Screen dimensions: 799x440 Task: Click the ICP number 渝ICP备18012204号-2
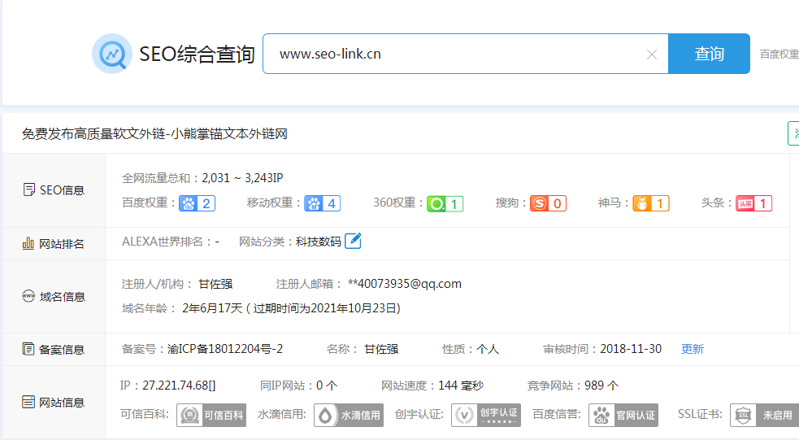point(225,349)
